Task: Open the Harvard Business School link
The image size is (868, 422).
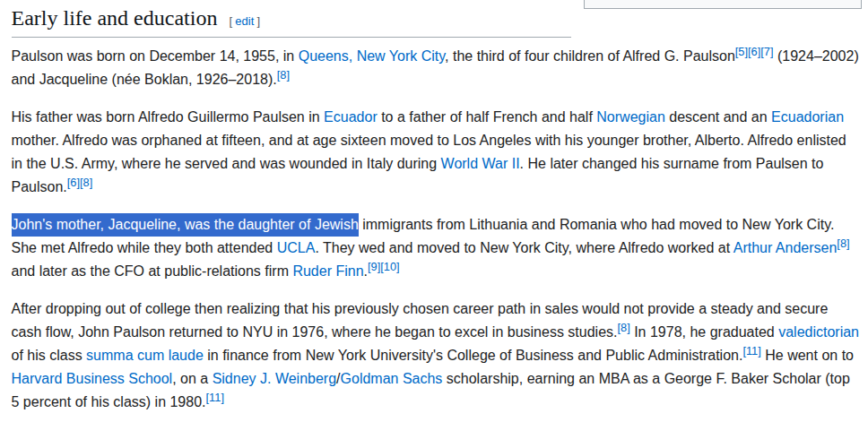Action: (x=91, y=378)
